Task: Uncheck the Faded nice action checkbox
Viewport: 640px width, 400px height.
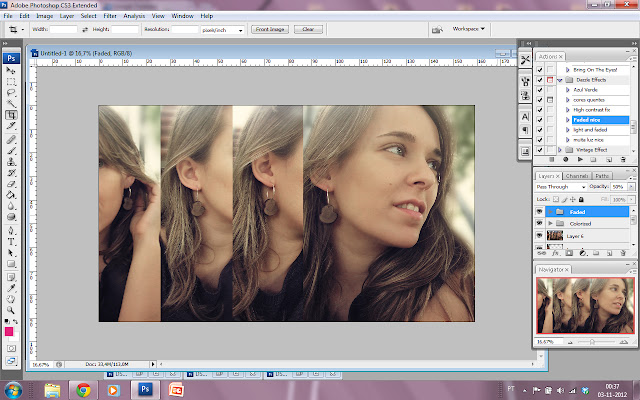Action: (x=540, y=120)
